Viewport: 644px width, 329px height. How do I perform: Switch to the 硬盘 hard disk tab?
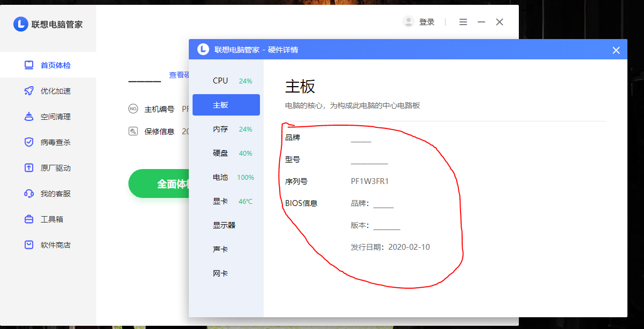coord(226,153)
